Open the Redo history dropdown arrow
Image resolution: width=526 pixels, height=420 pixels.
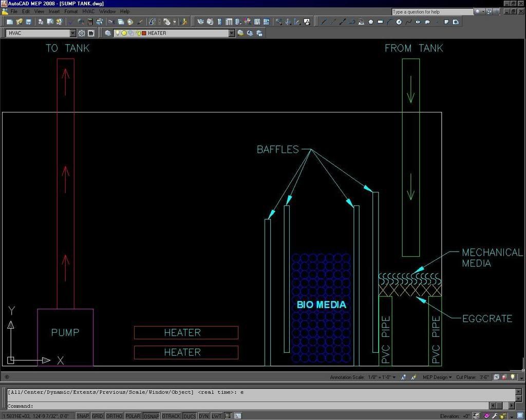(x=175, y=22)
